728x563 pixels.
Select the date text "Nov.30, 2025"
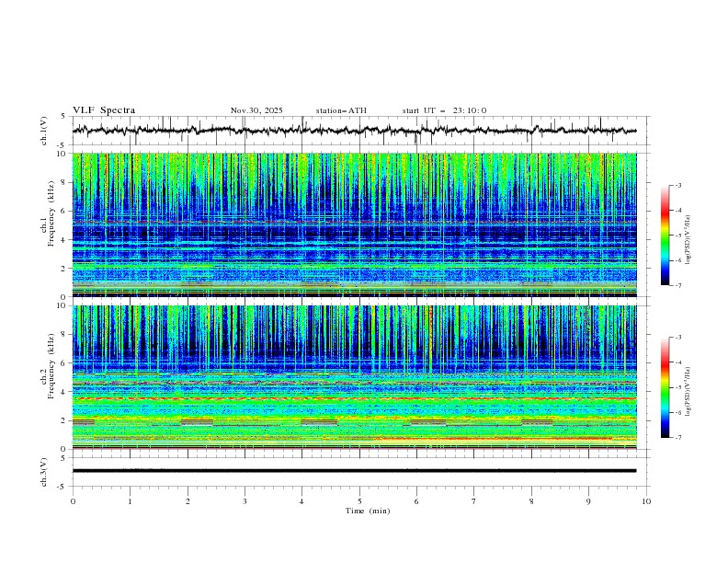pyautogui.click(x=256, y=110)
